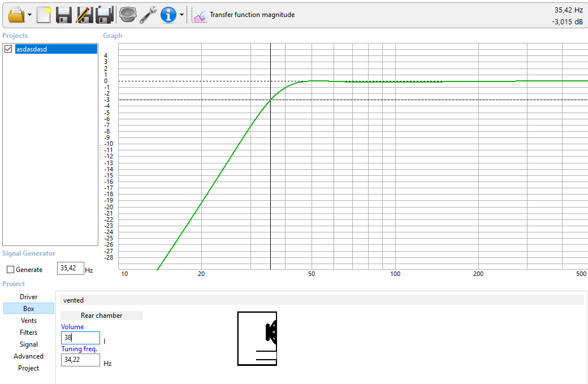Save the project using the floppy disk icon
588x384 pixels.
(x=64, y=15)
